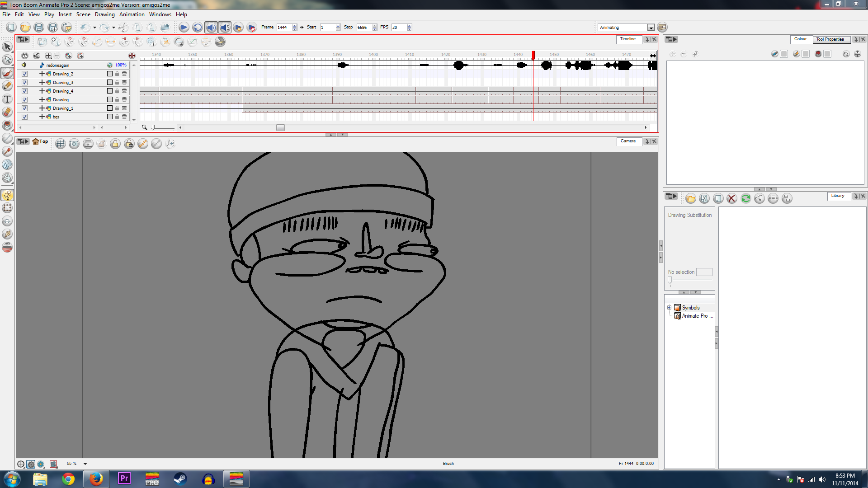Select the Pencil tool
868x488 pixels.
pyautogui.click(x=7, y=86)
